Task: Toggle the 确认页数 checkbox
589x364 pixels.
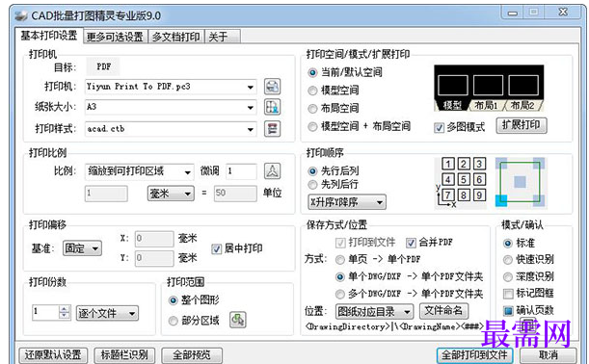Action: (508, 311)
